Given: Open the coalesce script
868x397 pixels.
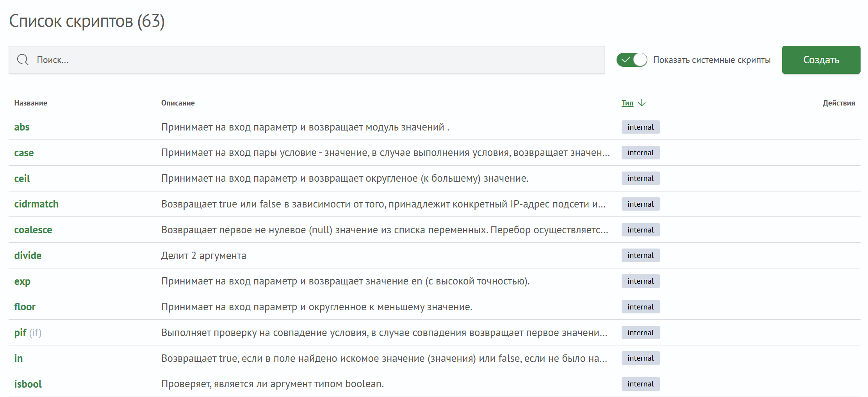Looking at the screenshot, I should coord(33,229).
